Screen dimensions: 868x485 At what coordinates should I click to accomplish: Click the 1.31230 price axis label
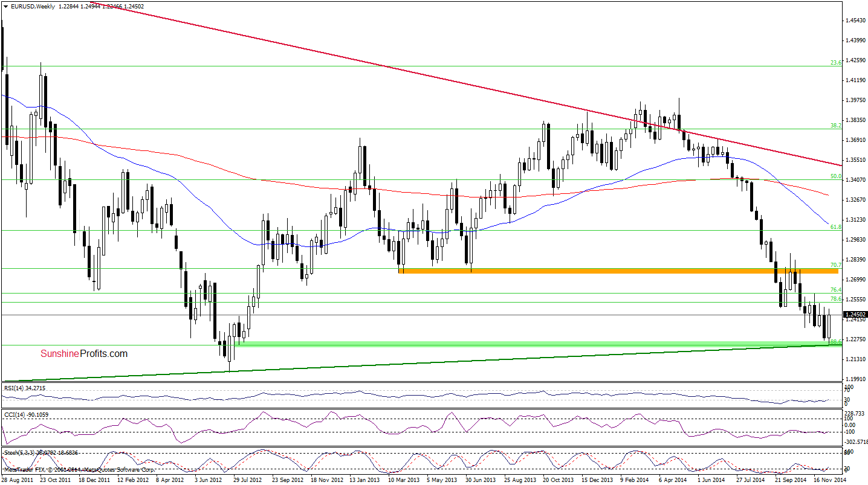[x=856, y=220]
